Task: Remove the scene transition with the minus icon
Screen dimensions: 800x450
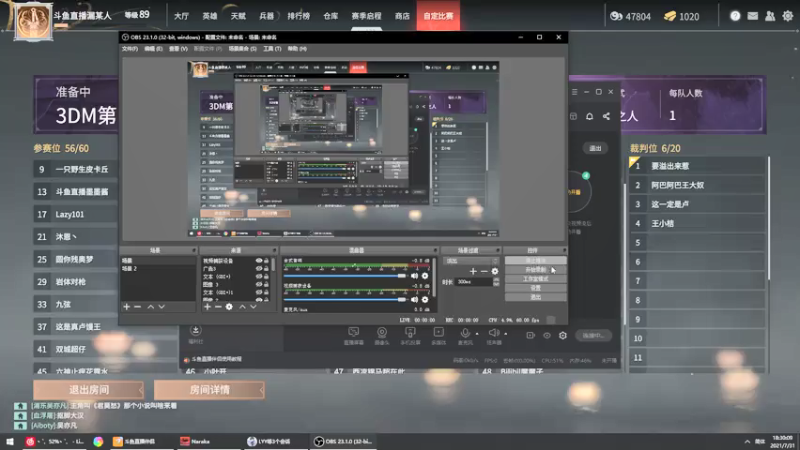Action: [x=484, y=271]
